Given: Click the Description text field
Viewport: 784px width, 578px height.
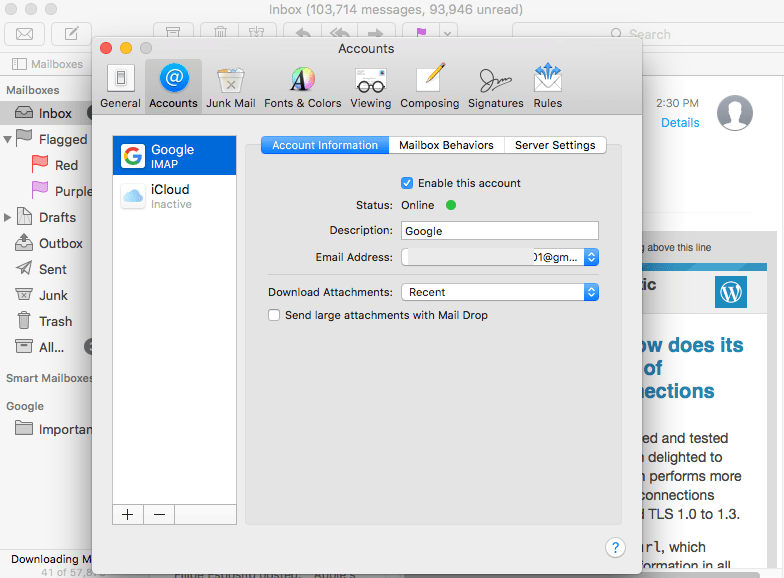Looking at the screenshot, I should click(x=500, y=231).
